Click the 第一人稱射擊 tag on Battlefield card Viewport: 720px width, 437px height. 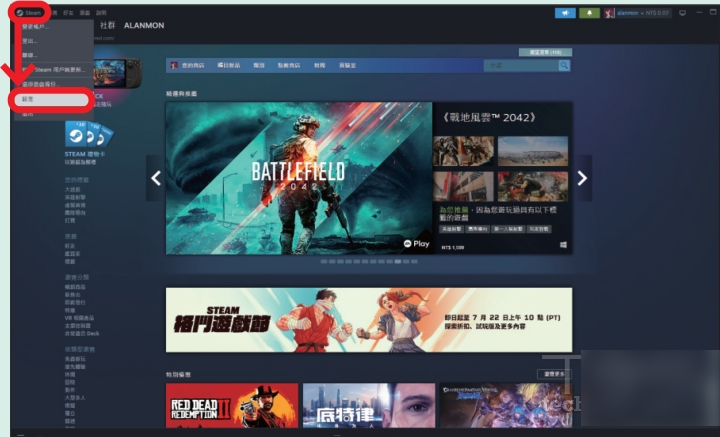508,229
